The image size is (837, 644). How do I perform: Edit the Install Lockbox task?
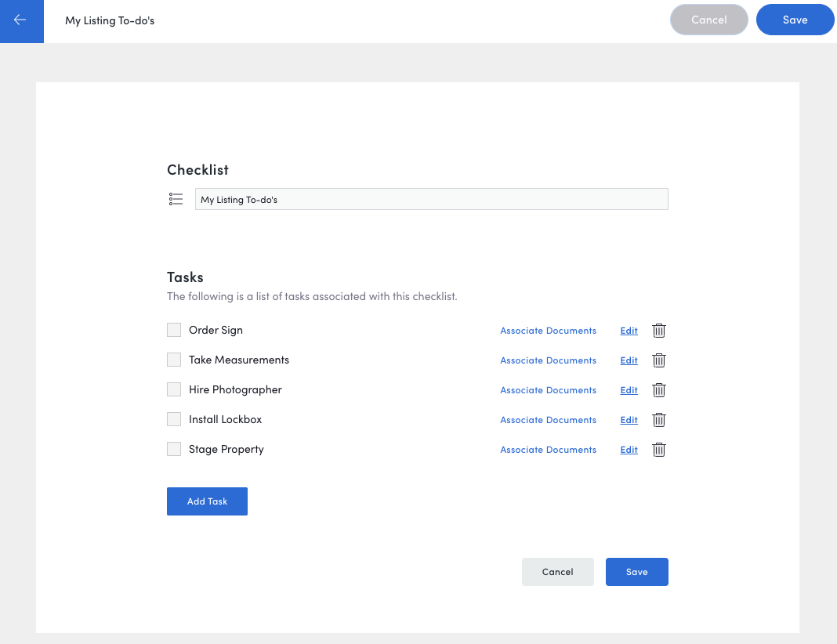click(x=629, y=421)
